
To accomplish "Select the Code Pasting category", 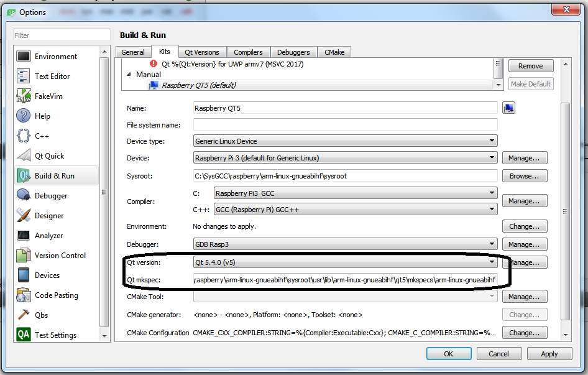I will point(56,295).
